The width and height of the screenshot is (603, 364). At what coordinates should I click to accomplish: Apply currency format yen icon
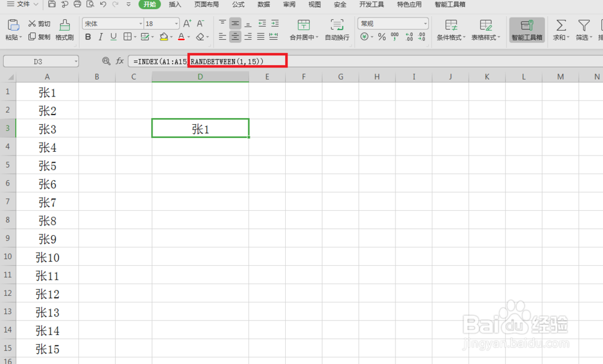pyautogui.click(x=364, y=37)
